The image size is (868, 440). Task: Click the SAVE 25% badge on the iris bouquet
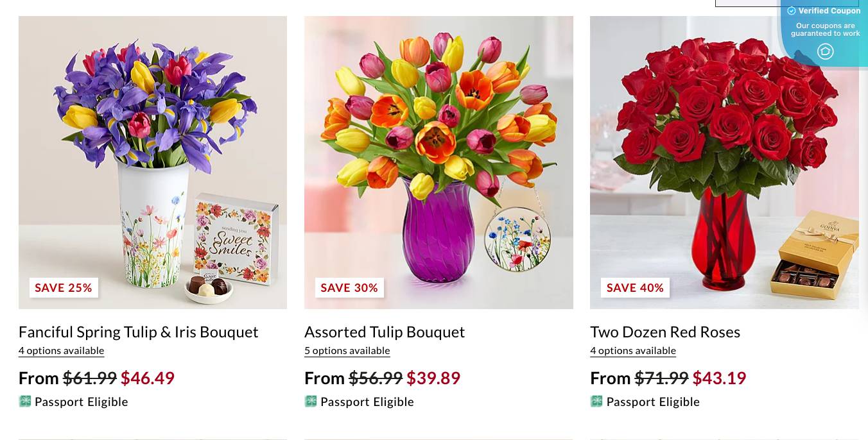(64, 287)
